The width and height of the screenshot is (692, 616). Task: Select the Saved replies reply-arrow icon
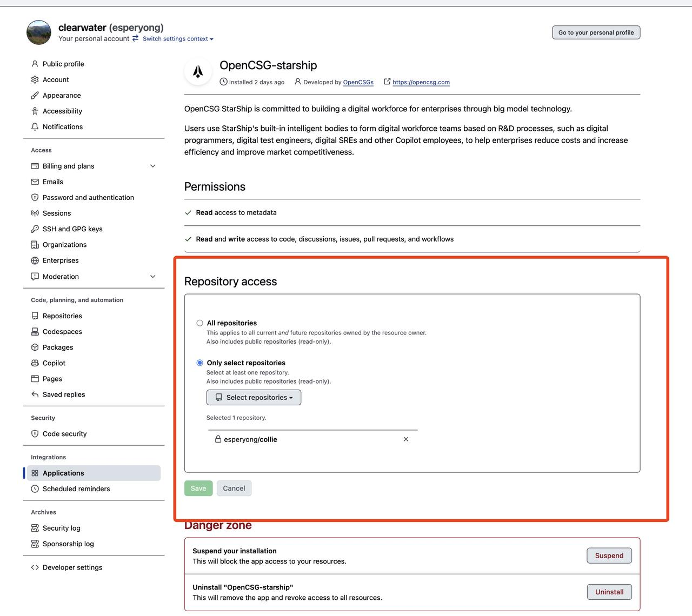(x=35, y=394)
